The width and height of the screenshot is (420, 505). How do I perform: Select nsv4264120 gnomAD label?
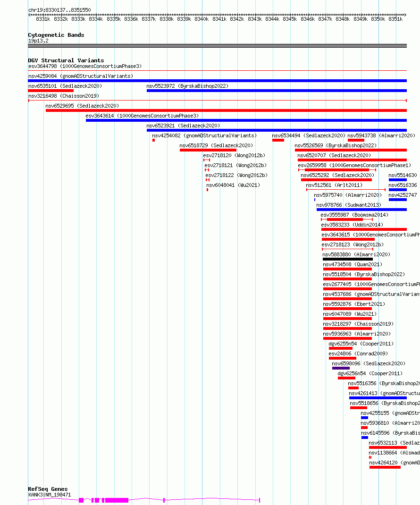(x=395, y=463)
